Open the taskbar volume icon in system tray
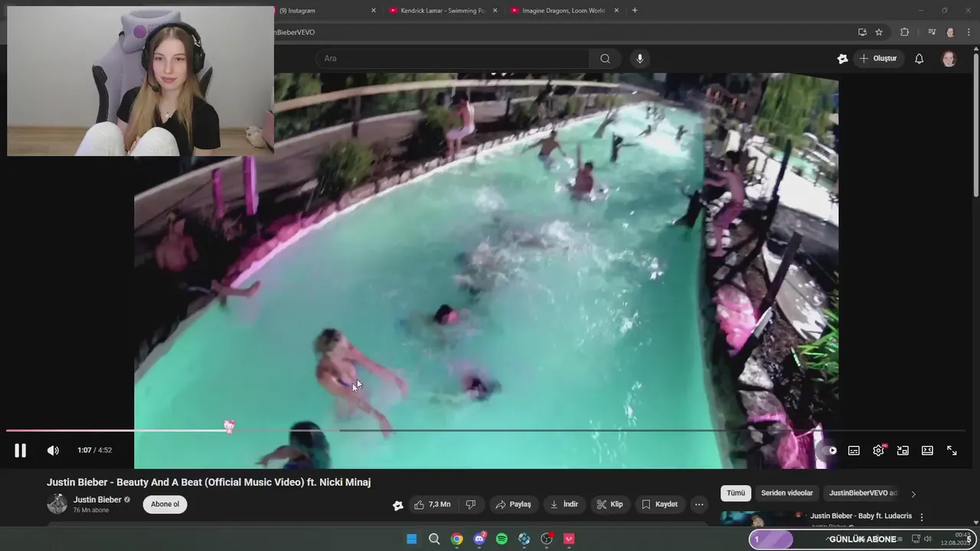Image resolution: width=980 pixels, height=551 pixels. click(x=927, y=539)
